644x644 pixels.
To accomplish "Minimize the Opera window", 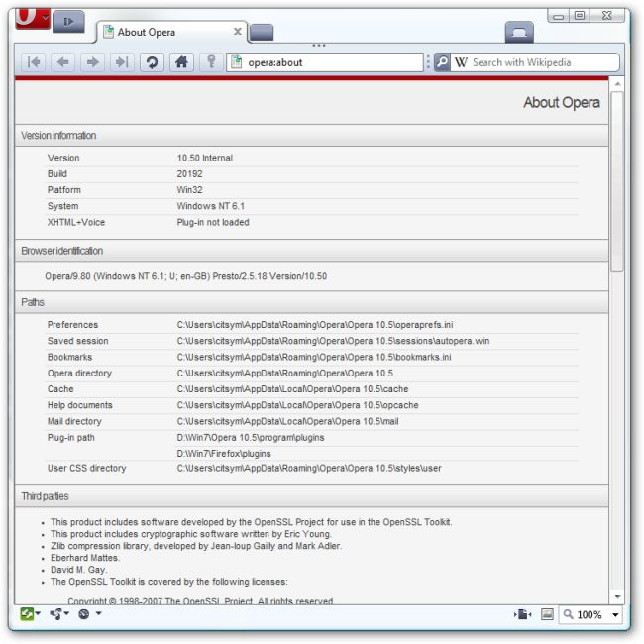I will pos(558,17).
